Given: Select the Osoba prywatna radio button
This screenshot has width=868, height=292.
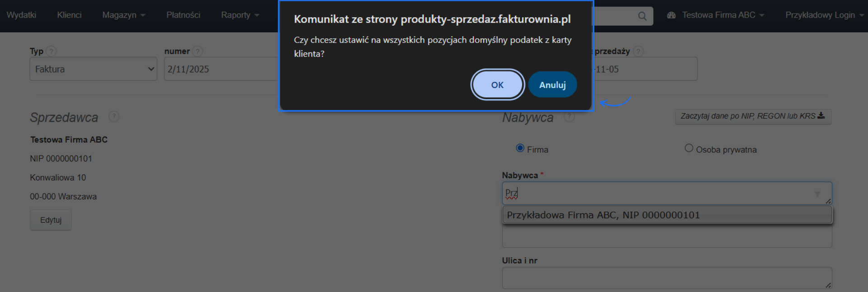Looking at the screenshot, I should coord(689,148).
